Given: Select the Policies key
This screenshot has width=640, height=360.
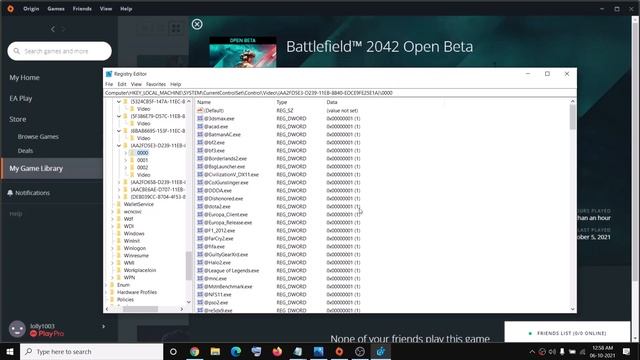Looking at the screenshot, I should click(125, 300).
